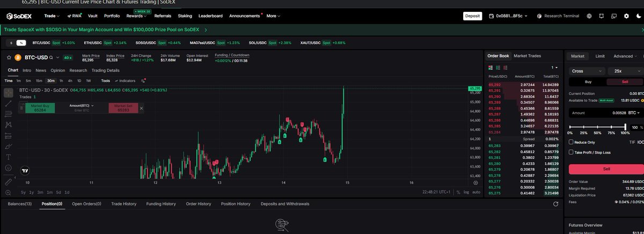
Task: Click the TradingView logo on chart
Action: click(x=25, y=170)
